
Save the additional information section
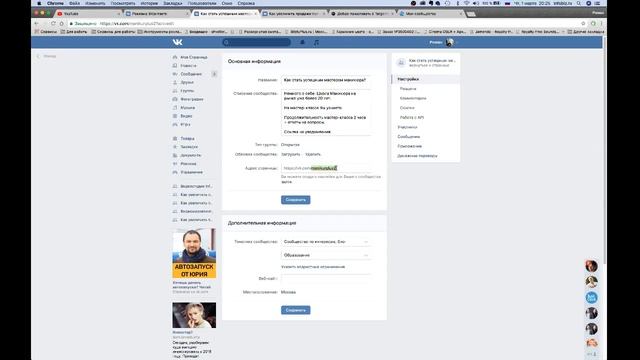coord(296,310)
